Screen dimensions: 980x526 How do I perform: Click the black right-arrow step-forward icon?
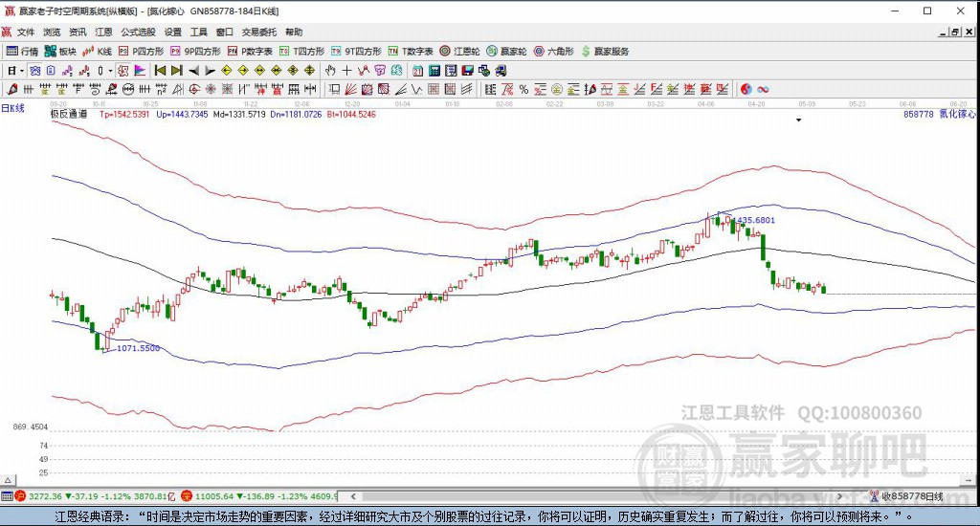(x=210, y=71)
